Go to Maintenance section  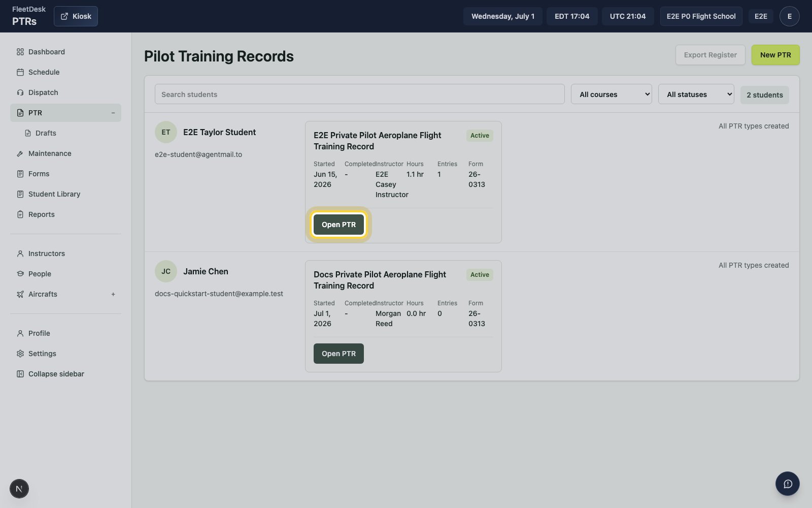click(x=65, y=153)
